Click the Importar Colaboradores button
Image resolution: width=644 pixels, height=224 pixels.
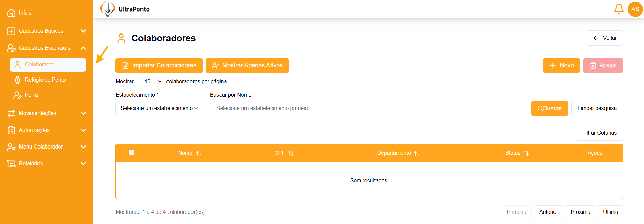click(159, 65)
